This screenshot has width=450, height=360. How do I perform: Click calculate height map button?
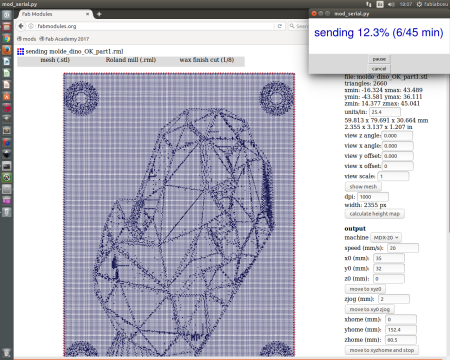[x=374, y=214]
